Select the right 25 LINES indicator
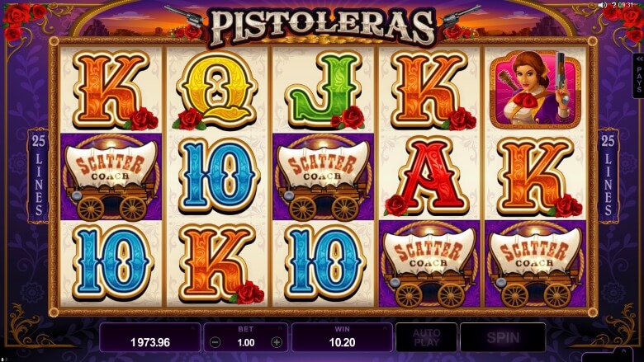This screenshot has height=362, width=644. [x=608, y=176]
